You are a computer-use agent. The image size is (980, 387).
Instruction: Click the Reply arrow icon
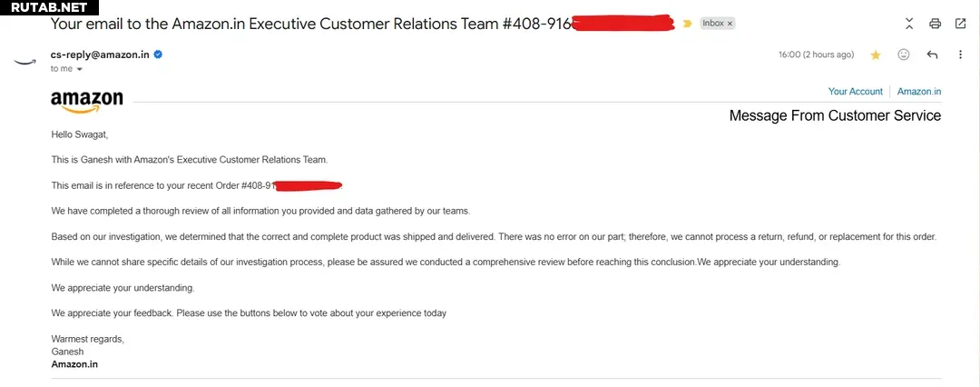[x=932, y=55]
